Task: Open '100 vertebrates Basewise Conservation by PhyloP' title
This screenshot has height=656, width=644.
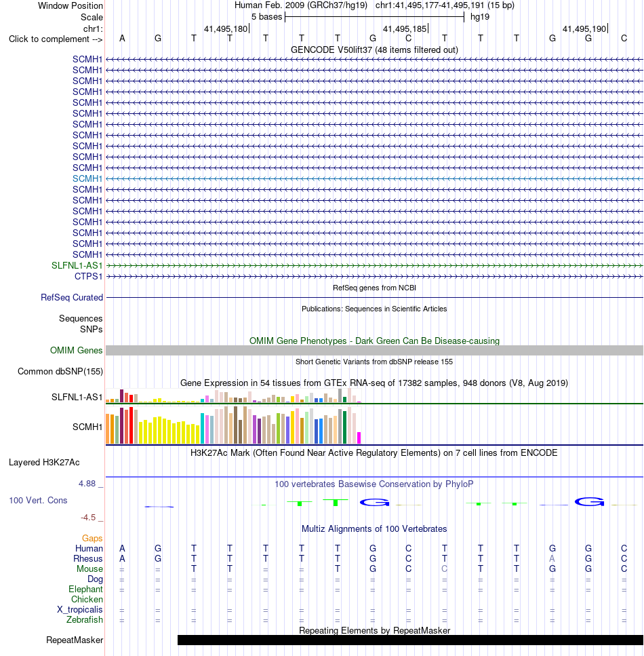Action: pos(374,484)
